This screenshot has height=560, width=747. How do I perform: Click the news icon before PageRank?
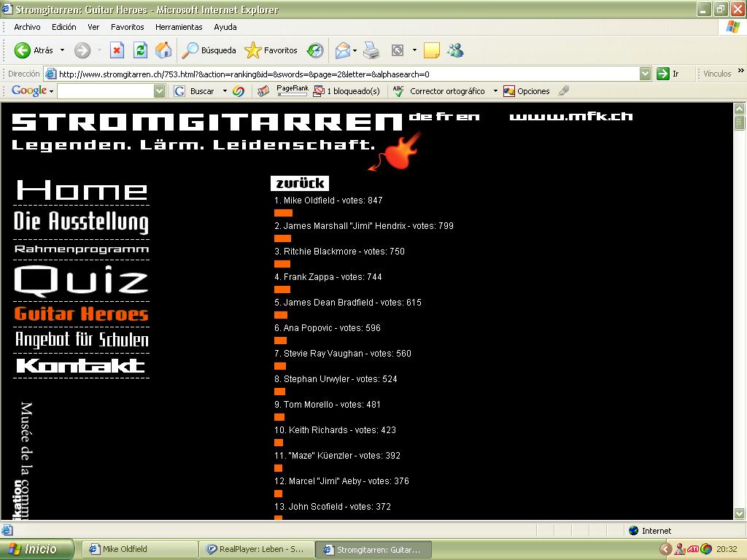coord(263,91)
